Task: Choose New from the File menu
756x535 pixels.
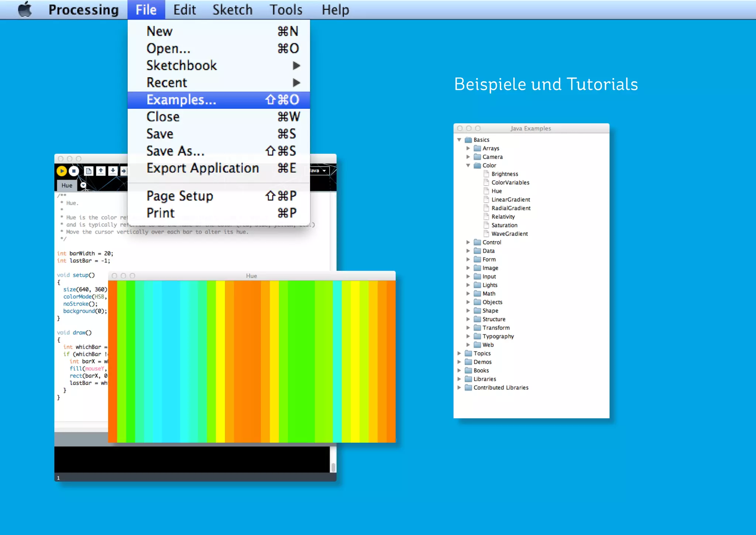Action: click(x=219, y=31)
